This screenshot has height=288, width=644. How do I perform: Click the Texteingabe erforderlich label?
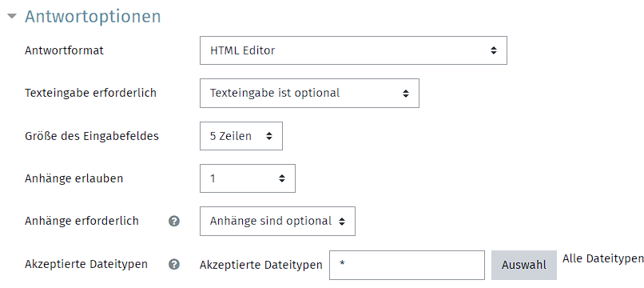click(90, 93)
